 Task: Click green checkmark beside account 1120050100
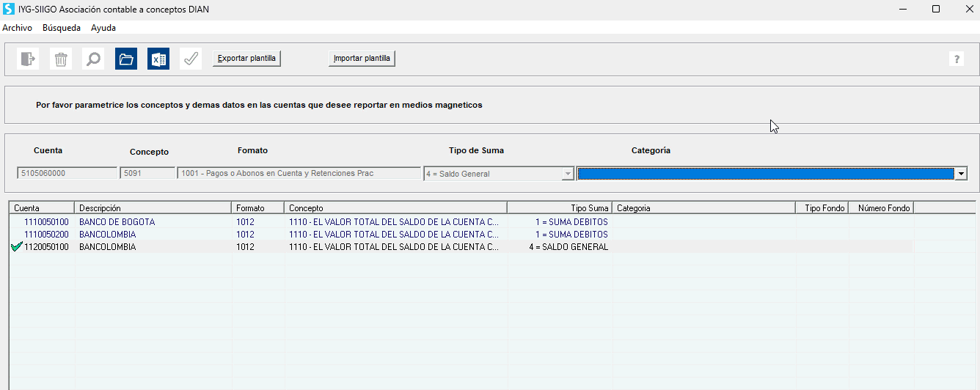[x=17, y=247]
